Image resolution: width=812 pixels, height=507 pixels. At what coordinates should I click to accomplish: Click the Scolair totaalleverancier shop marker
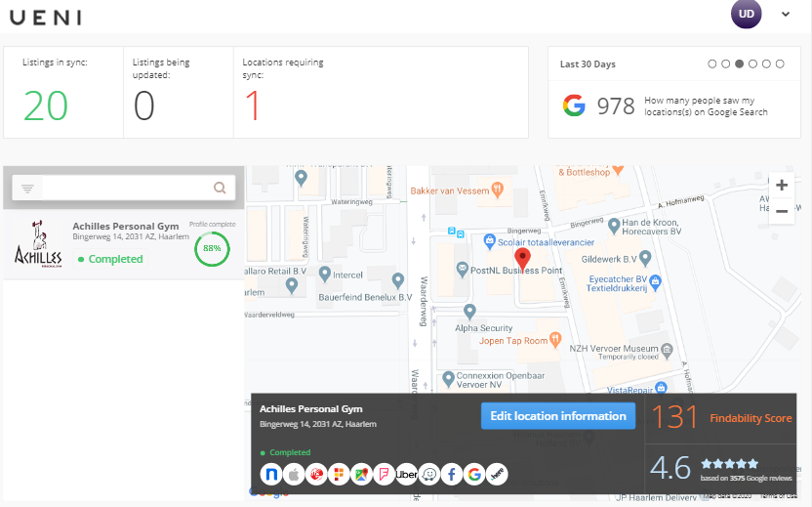[489, 241]
